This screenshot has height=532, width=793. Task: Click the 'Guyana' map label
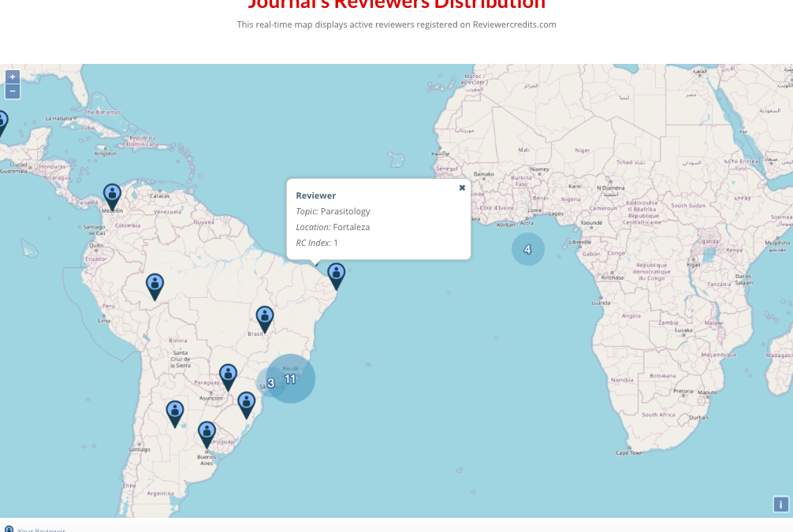tap(204, 222)
